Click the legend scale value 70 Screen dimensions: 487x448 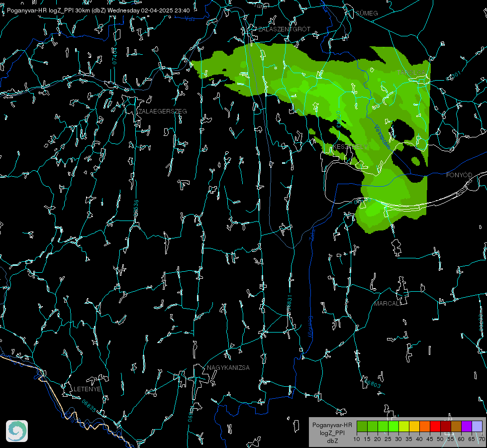point(482,439)
